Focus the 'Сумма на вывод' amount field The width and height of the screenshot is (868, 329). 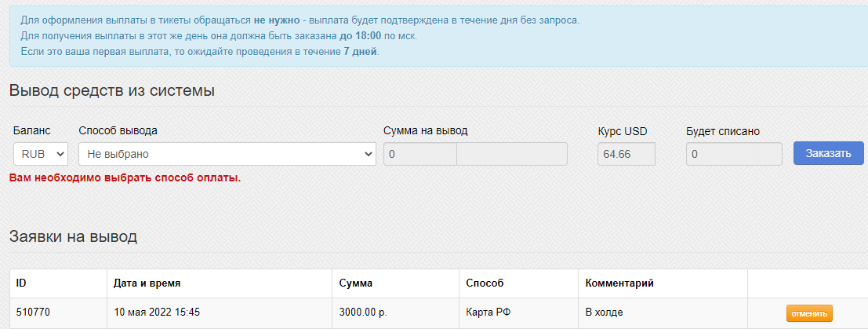point(420,154)
